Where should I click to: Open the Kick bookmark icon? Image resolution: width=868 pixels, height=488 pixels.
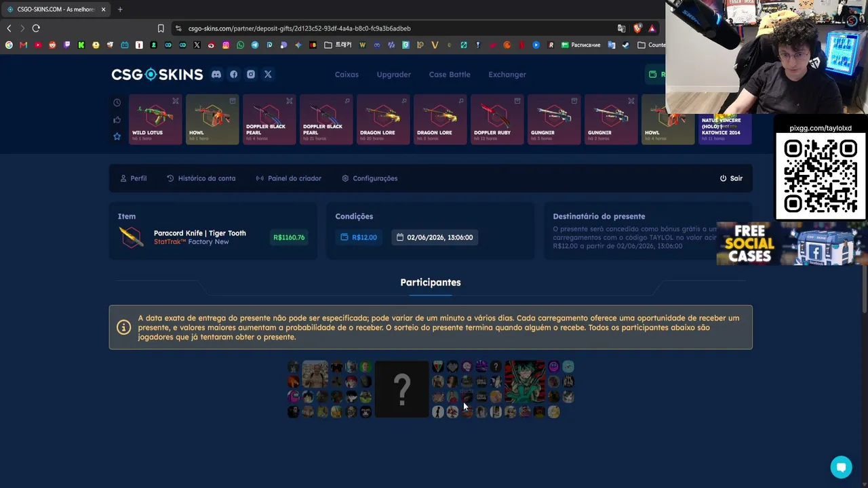(x=81, y=45)
